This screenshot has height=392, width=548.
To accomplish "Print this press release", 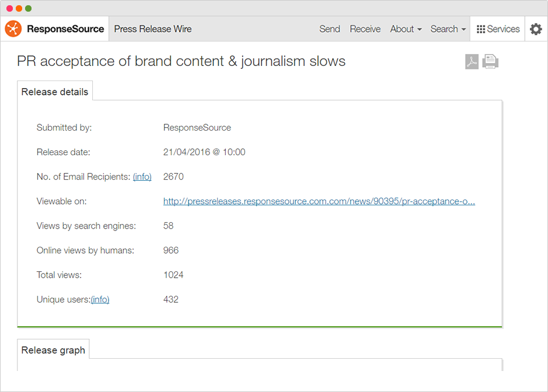I will pyautogui.click(x=491, y=62).
